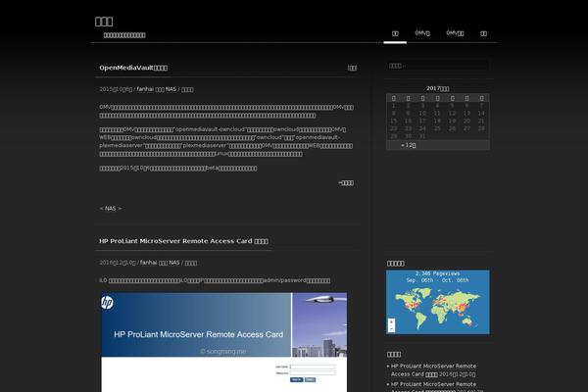Open comment link beside OpenMediaVault title
The width and height of the screenshot is (588, 392).
pos(352,68)
